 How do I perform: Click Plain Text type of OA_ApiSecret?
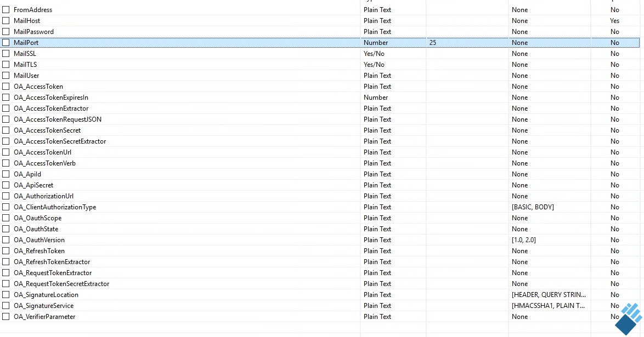tap(377, 185)
